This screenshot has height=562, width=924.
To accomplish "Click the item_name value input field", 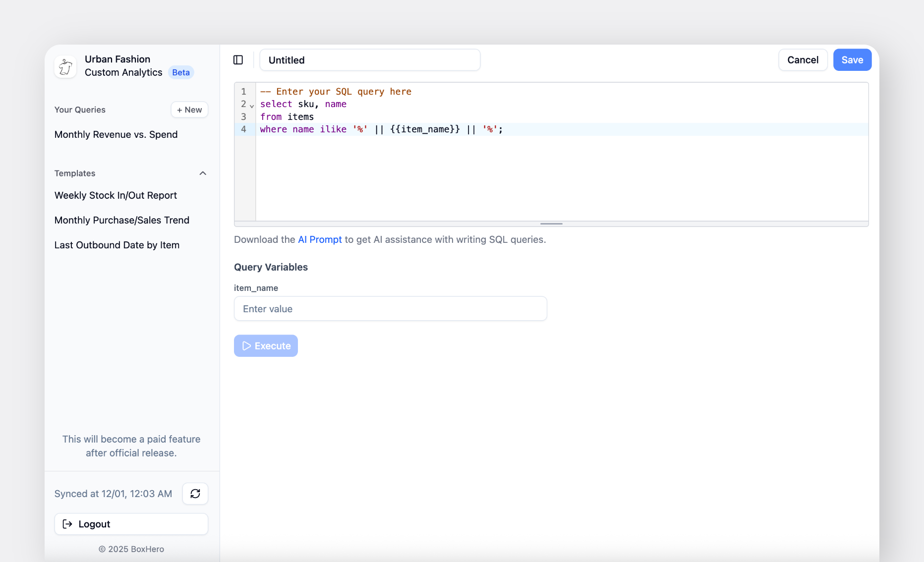I will tap(391, 309).
